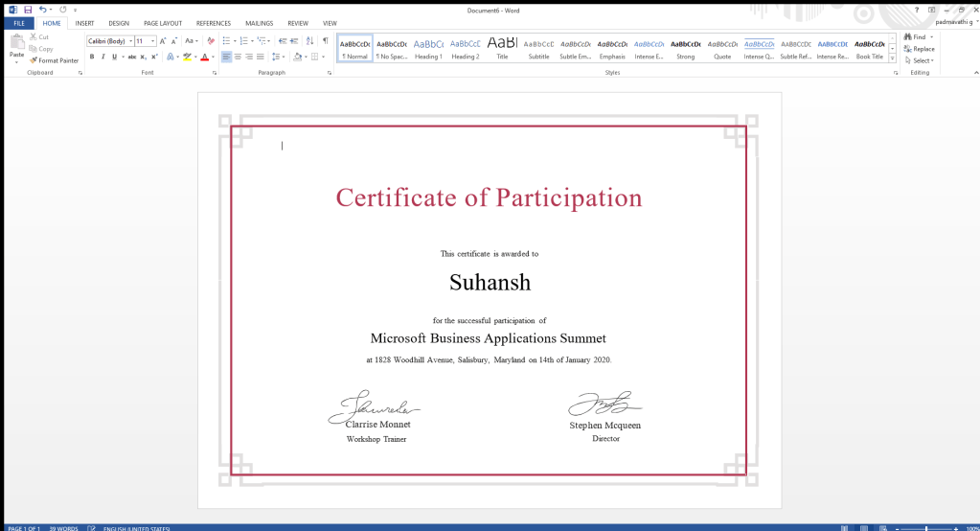Click the Bullets list icon
Screen dimensions: 980x531
[x=226, y=41]
